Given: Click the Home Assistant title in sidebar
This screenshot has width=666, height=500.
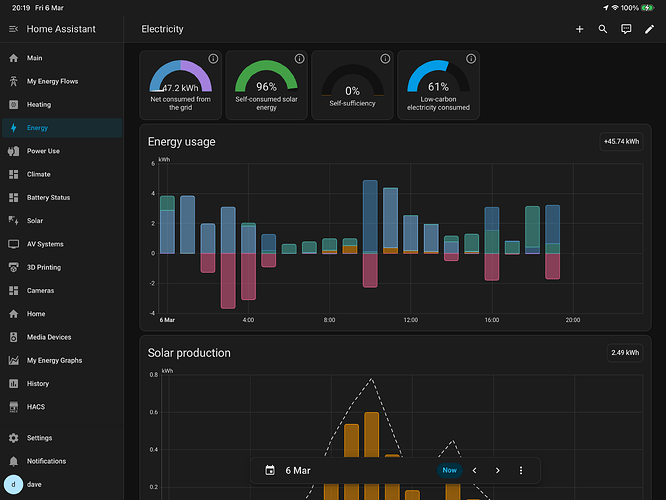Looking at the screenshot, I should 61,29.
